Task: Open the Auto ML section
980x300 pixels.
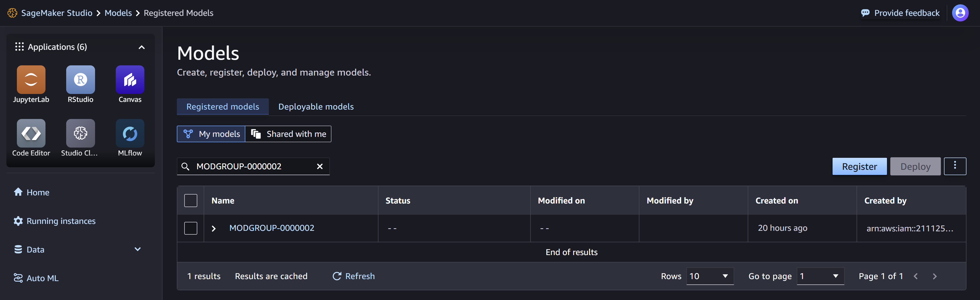Action: 42,278
